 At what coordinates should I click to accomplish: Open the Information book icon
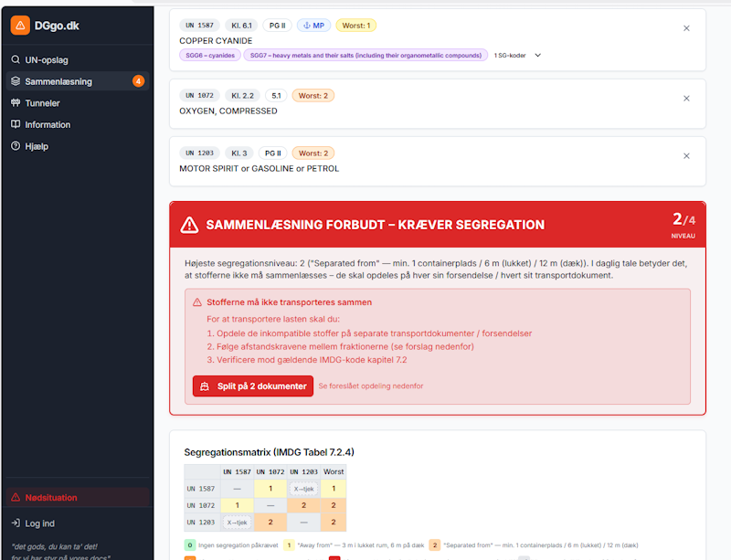pyautogui.click(x=16, y=124)
